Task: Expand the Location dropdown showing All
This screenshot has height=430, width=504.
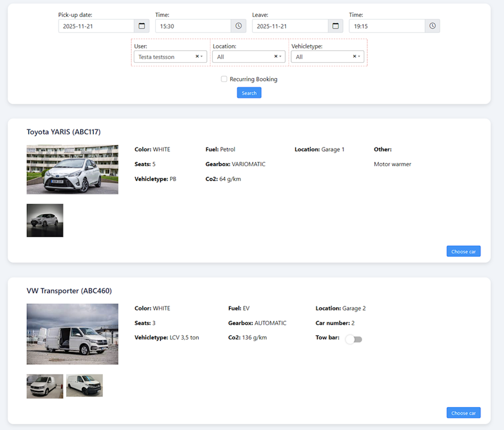Action: coord(281,56)
